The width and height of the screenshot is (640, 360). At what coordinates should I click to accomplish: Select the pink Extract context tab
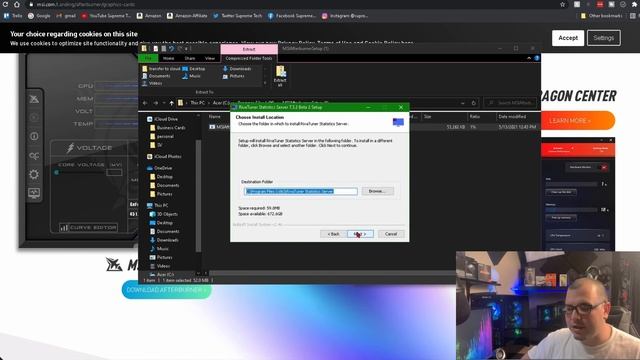(x=249, y=49)
